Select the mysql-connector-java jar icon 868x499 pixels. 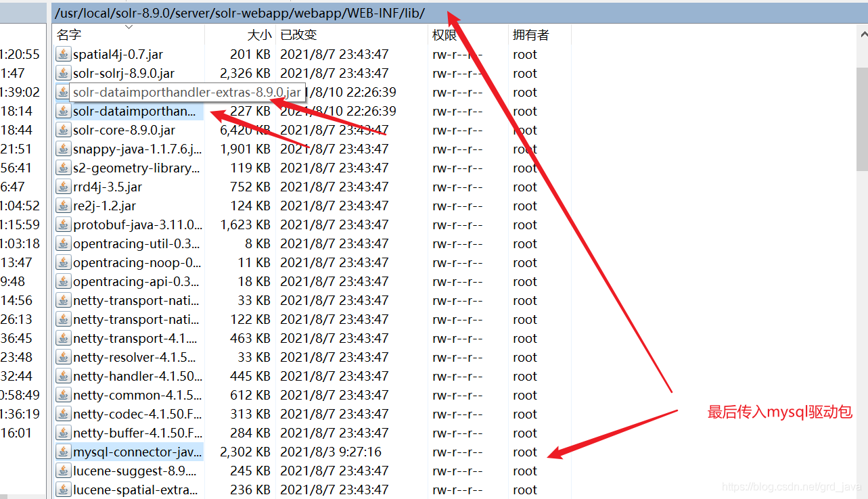click(x=64, y=452)
